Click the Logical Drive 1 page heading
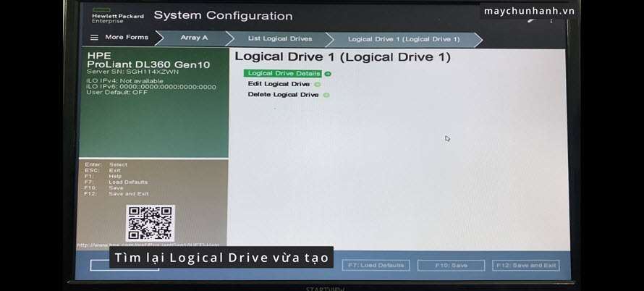This screenshot has width=644, height=291. [x=342, y=57]
